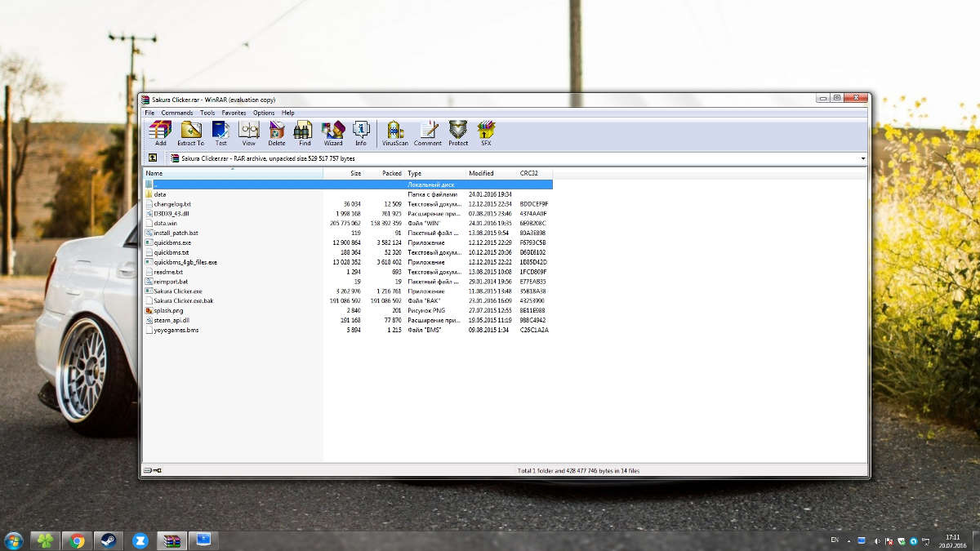Select the file 'changelog.txt'
Screen dimensions: 980x551
pyautogui.click(x=172, y=204)
